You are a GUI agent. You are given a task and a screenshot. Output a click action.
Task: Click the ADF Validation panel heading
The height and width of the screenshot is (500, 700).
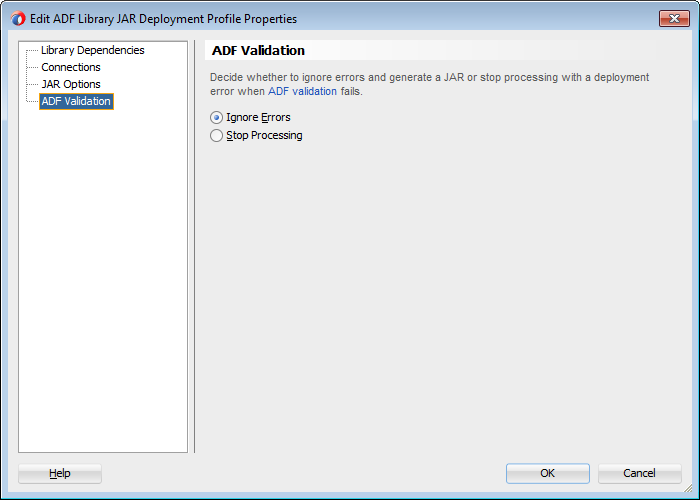pyautogui.click(x=258, y=50)
